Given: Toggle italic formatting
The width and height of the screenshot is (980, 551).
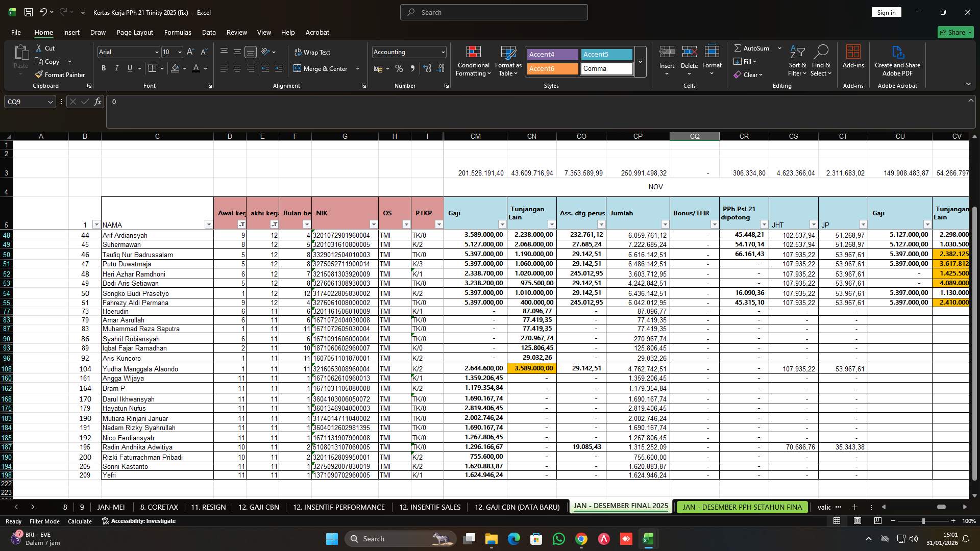Looking at the screenshot, I should 116,68.
